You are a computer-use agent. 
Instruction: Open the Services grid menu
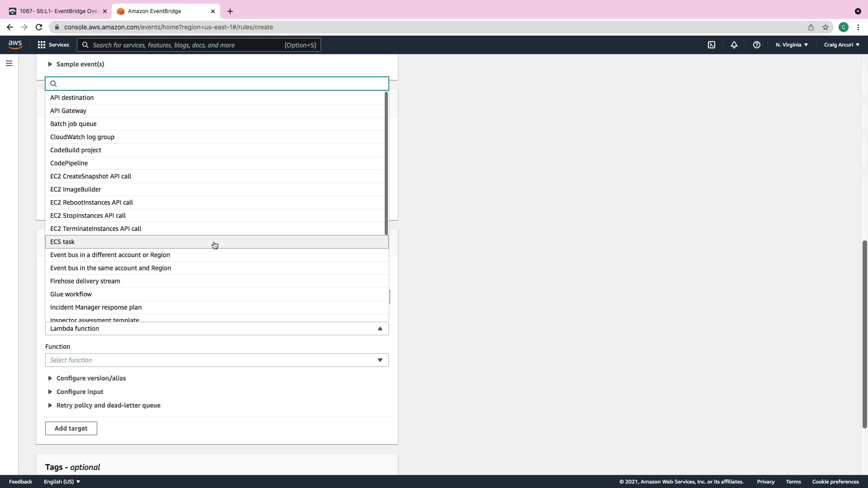pyautogui.click(x=53, y=45)
